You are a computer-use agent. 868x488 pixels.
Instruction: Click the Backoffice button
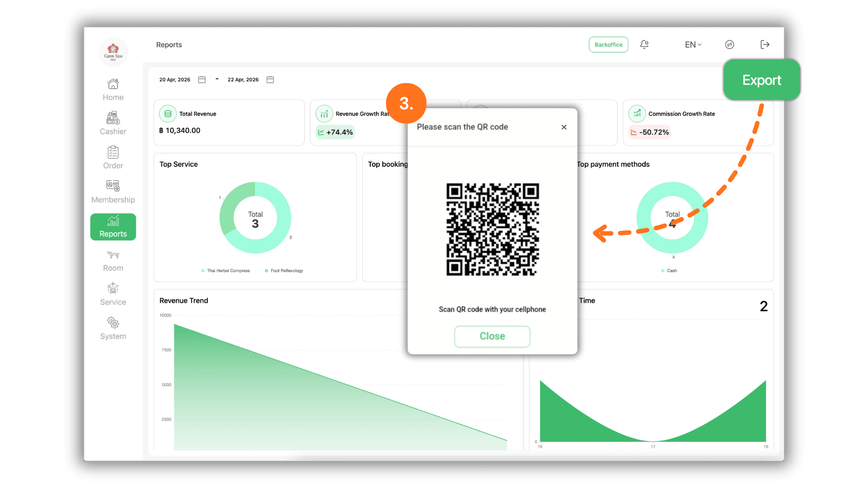pyautogui.click(x=609, y=45)
